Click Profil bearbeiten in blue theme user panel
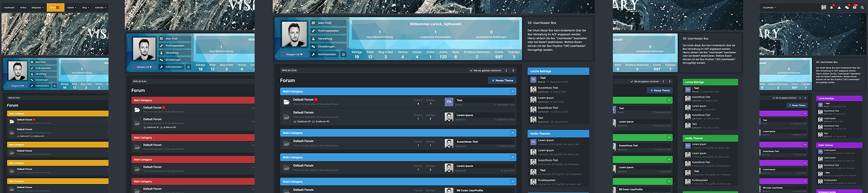This screenshot has height=193, width=868. click(x=328, y=31)
